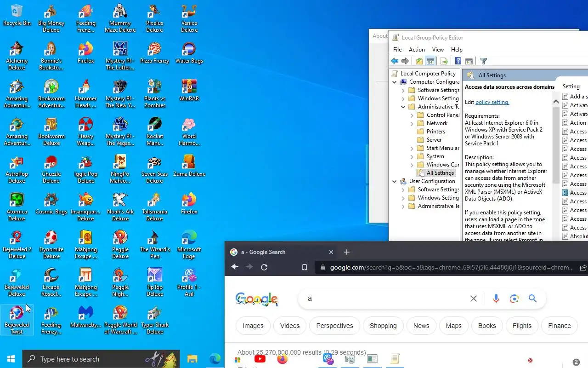Image resolution: width=588 pixels, height=368 pixels.
Task: Click the 'policy setting' edit link
Action: (x=492, y=102)
